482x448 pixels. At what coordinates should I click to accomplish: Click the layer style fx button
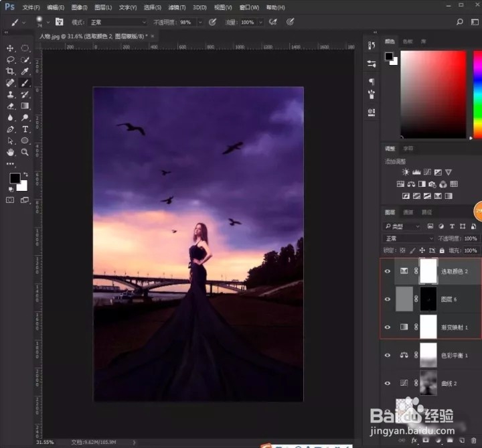tap(414, 441)
